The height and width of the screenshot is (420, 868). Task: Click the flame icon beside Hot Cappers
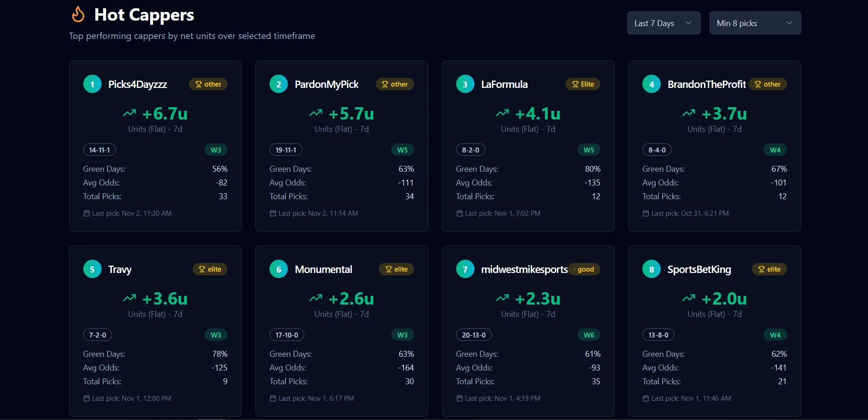pos(78,15)
